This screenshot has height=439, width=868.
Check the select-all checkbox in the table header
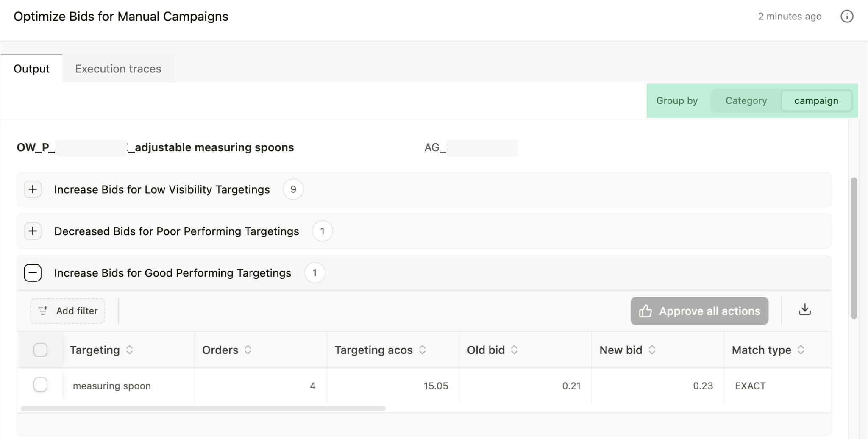[x=40, y=350]
